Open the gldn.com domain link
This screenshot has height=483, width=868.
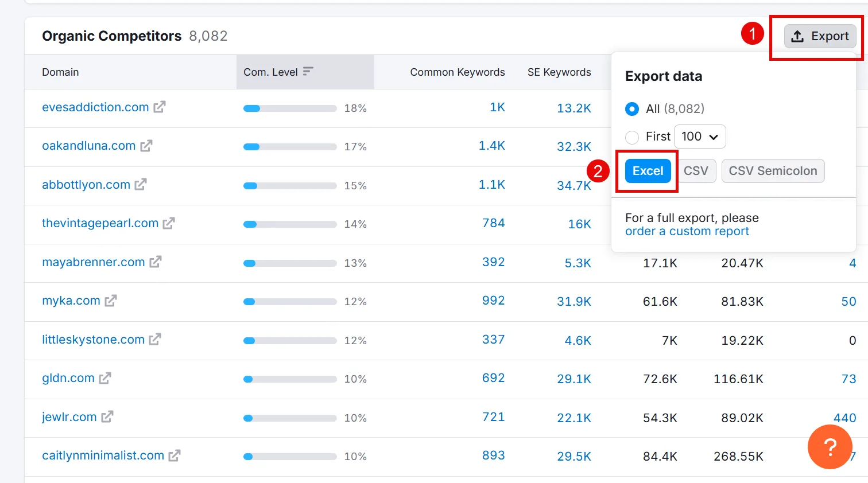(x=68, y=378)
